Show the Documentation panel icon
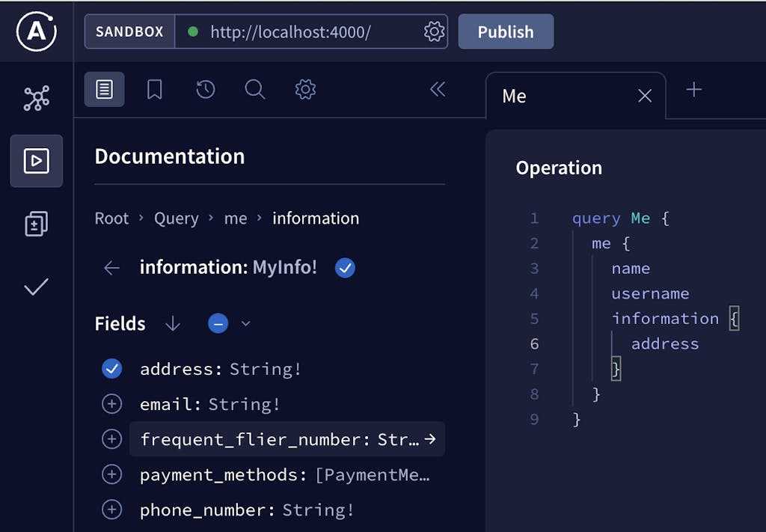Screen dimensions: 766x532 [105, 90]
